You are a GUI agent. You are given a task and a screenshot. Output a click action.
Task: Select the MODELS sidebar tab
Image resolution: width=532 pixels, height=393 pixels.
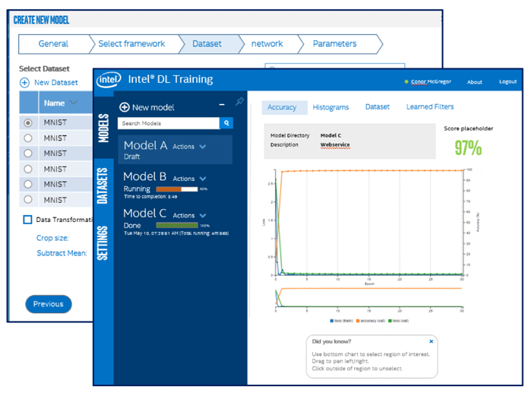coord(103,128)
